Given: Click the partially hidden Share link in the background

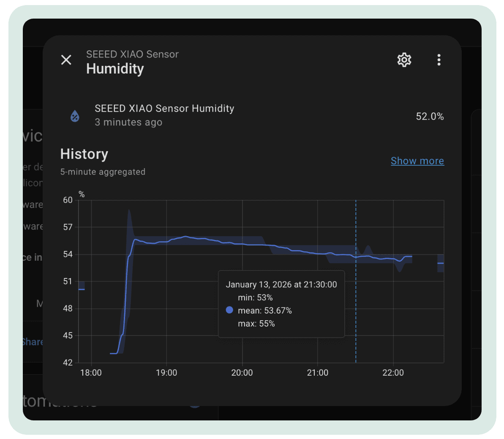Looking at the screenshot, I should 33,342.
